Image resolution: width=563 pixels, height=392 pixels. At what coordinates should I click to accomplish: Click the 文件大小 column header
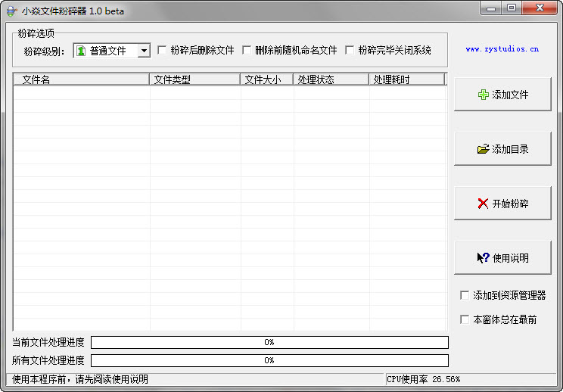267,79
